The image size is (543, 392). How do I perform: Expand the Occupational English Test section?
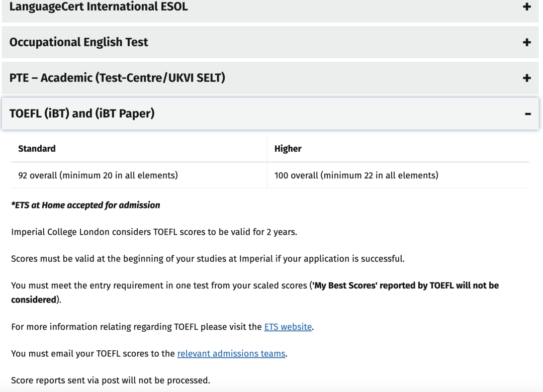click(270, 42)
